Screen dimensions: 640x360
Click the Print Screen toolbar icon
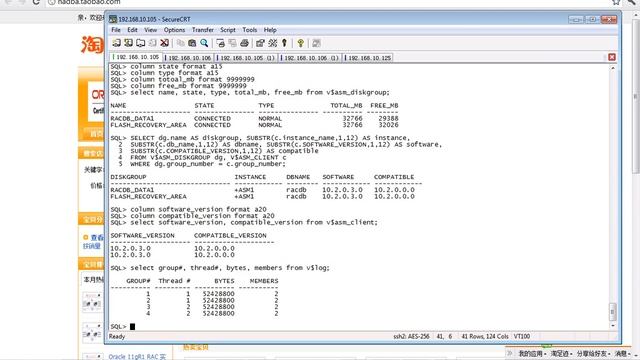point(220,43)
